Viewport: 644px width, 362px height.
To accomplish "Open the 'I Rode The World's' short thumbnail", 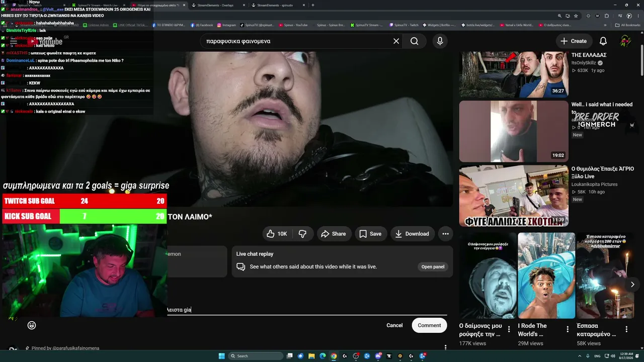I will (x=546, y=276).
